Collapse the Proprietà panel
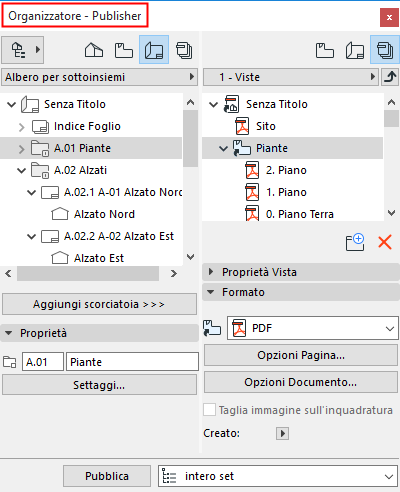The width and height of the screenshot is (400, 492). pyautogui.click(x=9, y=333)
